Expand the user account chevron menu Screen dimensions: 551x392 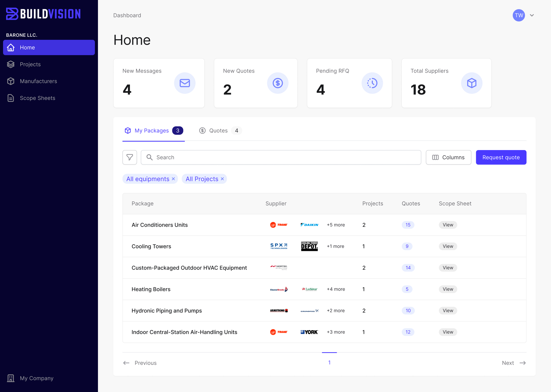click(x=532, y=15)
